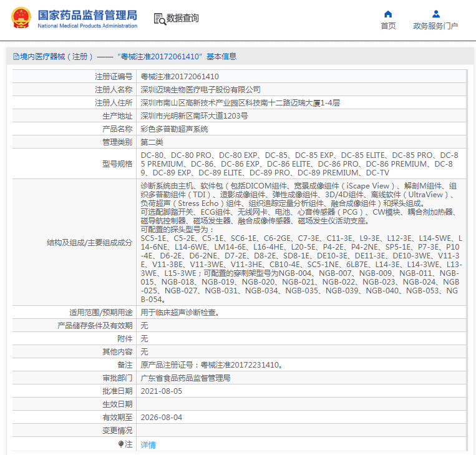Click 备注 label
Viewport: 476px width, 455px height.
(x=125, y=364)
